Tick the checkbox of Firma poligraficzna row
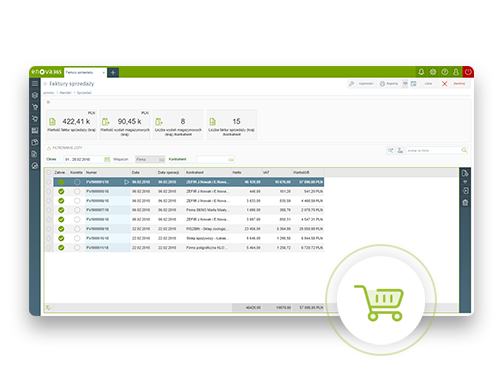Screen dimensions: 500x383 [x=49, y=248]
